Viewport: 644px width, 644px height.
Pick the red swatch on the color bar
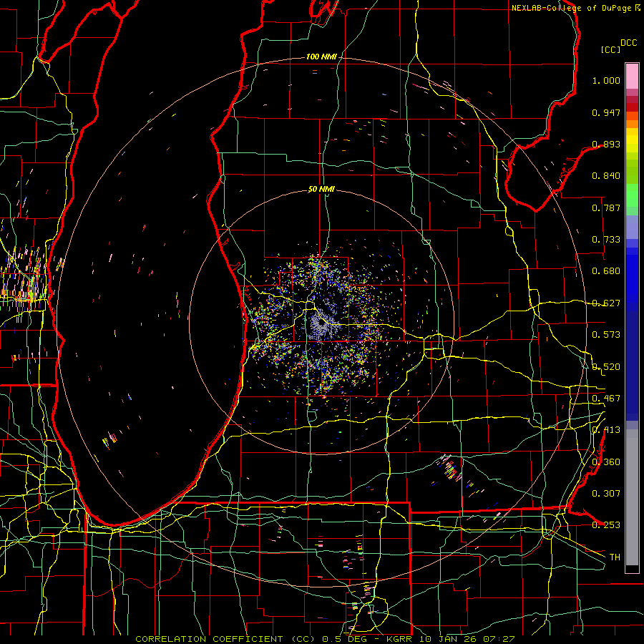click(x=632, y=107)
